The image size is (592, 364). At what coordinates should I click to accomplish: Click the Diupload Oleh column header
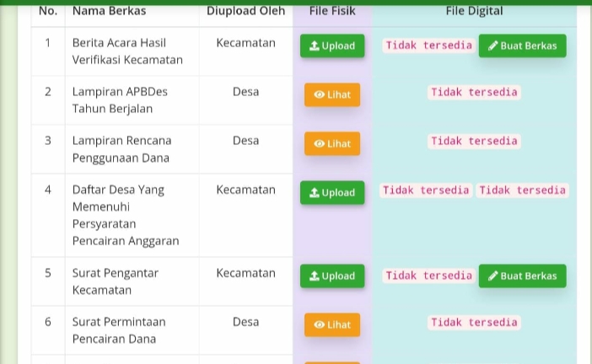coord(245,11)
